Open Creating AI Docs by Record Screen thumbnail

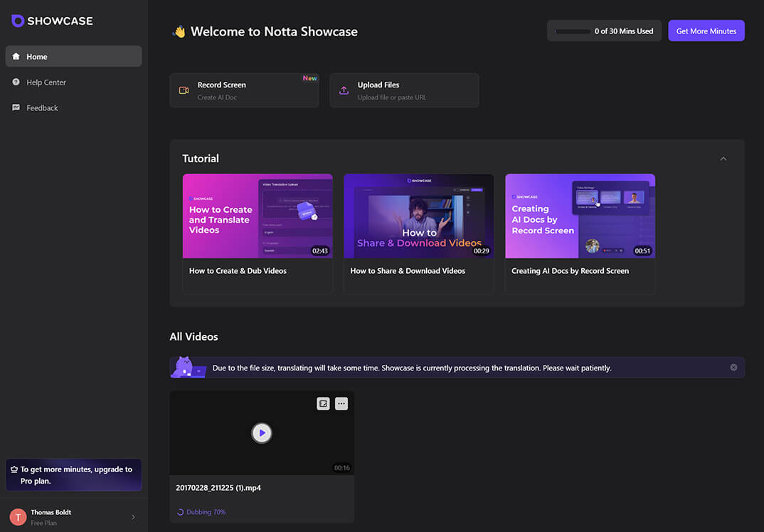coord(580,216)
